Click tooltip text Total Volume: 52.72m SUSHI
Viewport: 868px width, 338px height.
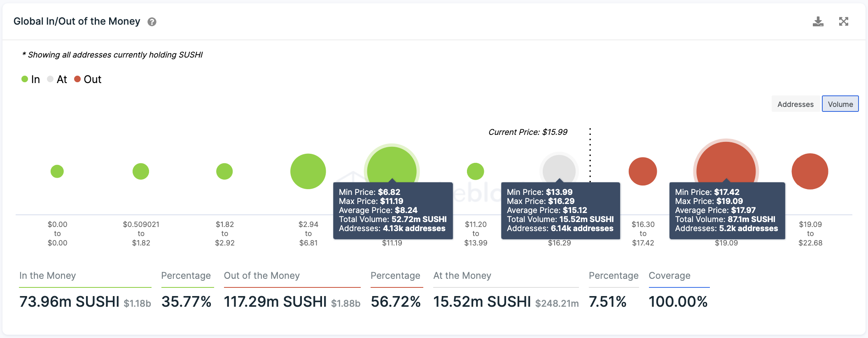click(393, 219)
